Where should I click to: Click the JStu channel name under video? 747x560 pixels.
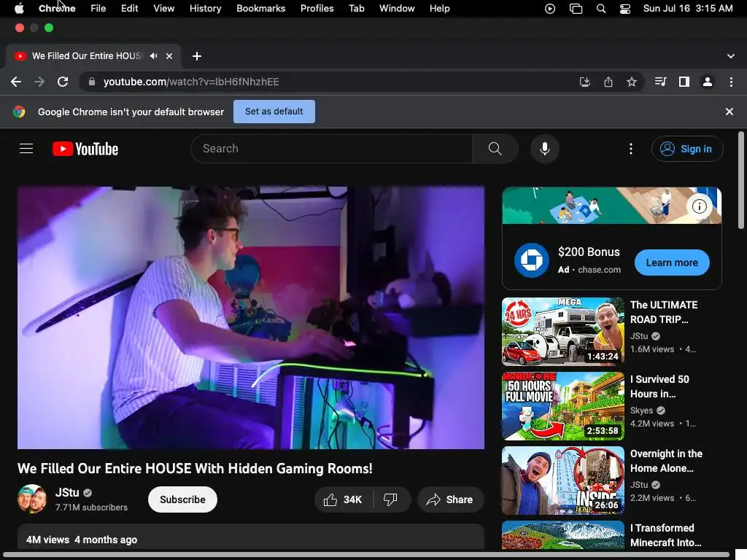pos(67,492)
